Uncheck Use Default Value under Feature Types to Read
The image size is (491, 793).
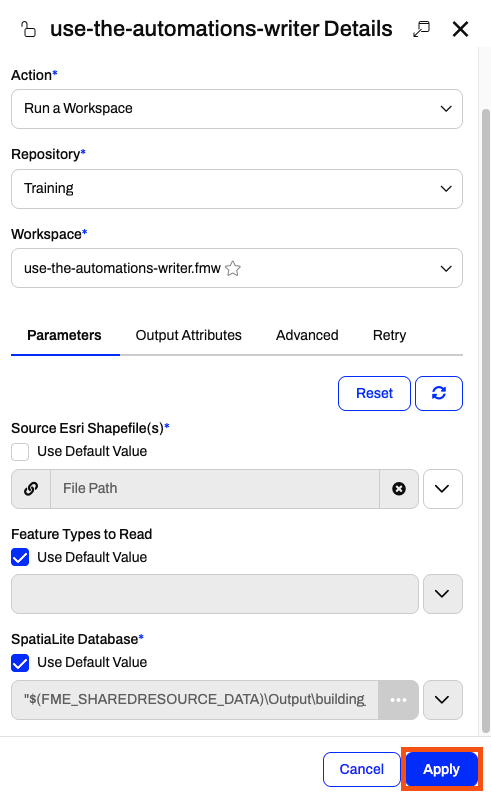(20, 557)
